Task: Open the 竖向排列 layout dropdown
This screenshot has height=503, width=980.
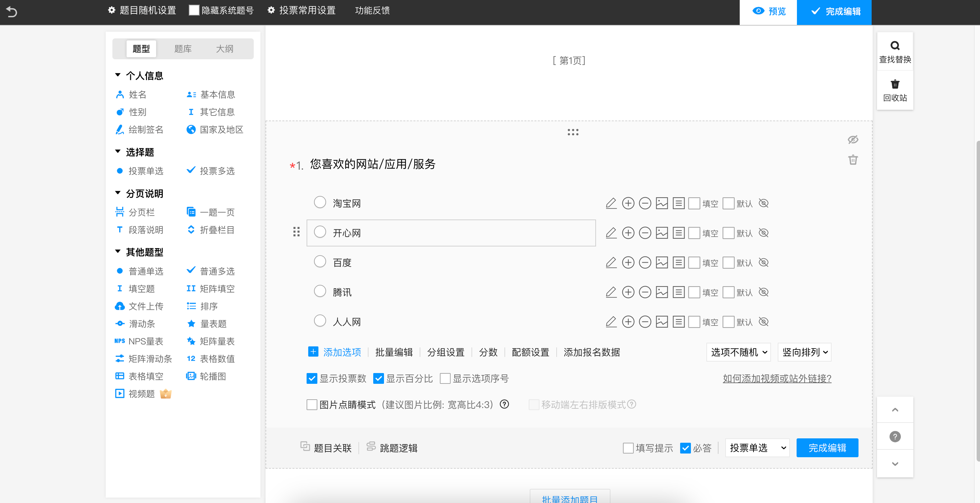Action: coord(804,352)
